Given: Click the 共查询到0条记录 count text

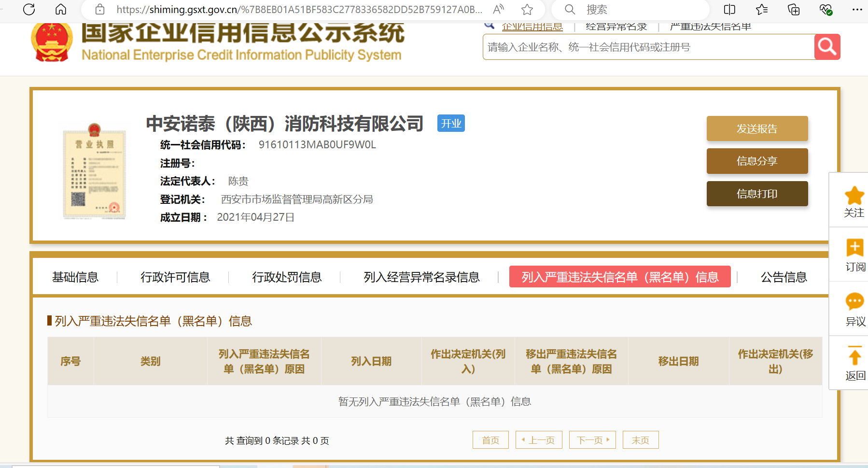Looking at the screenshot, I should pyautogui.click(x=277, y=440).
